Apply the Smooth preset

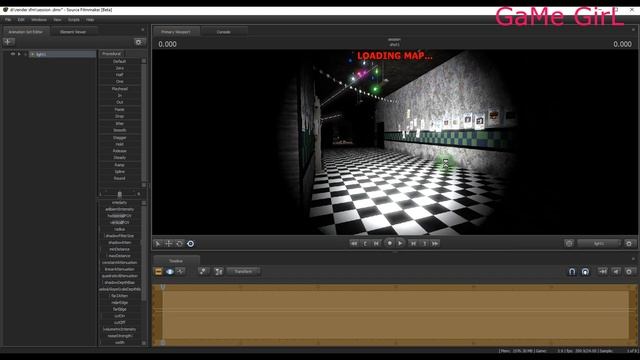(x=120, y=130)
